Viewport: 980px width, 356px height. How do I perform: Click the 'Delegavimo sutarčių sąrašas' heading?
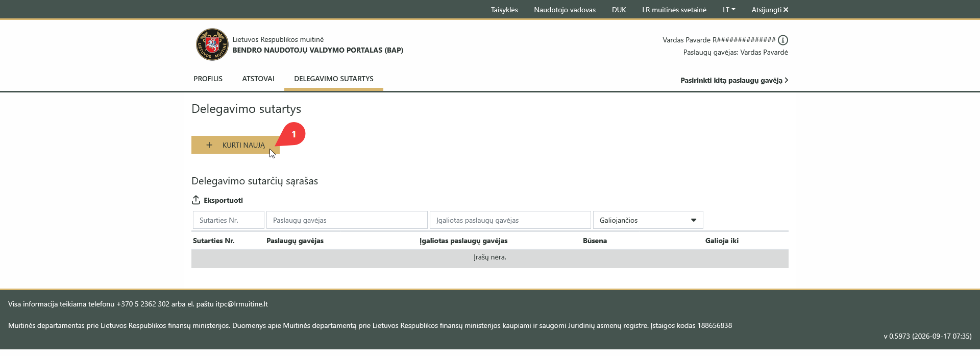pyautogui.click(x=255, y=181)
